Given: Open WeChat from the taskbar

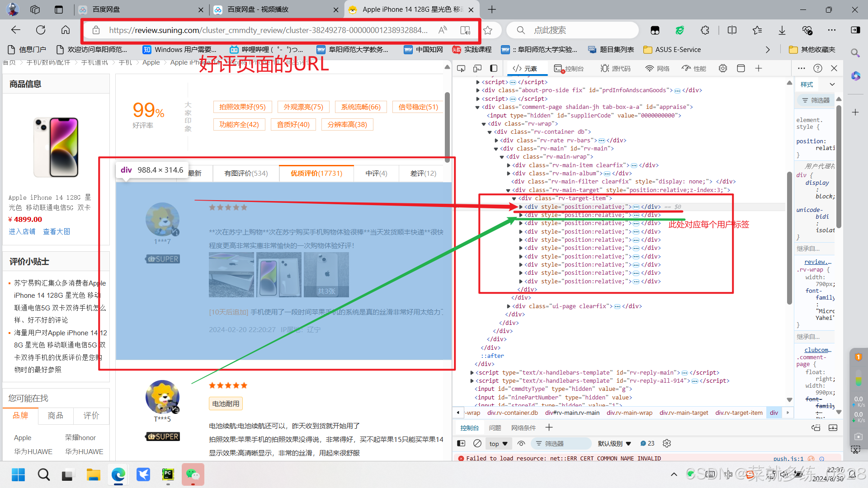Looking at the screenshot, I should (193, 474).
